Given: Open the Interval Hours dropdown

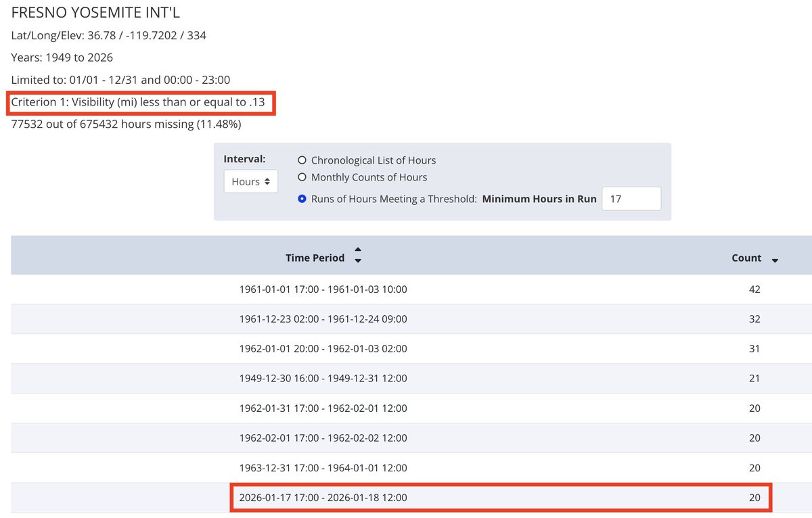Looking at the screenshot, I should [251, 181].
